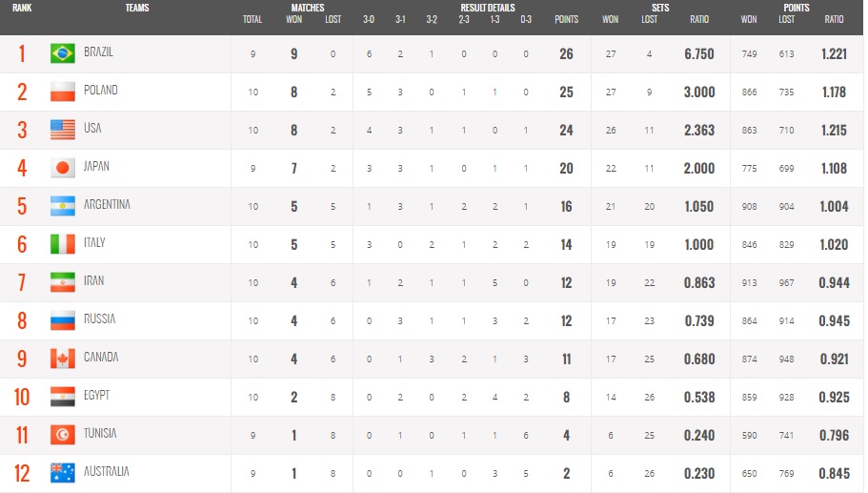Click the USA flag icon
The image size is (868, 493).
[x=63, y=131]
